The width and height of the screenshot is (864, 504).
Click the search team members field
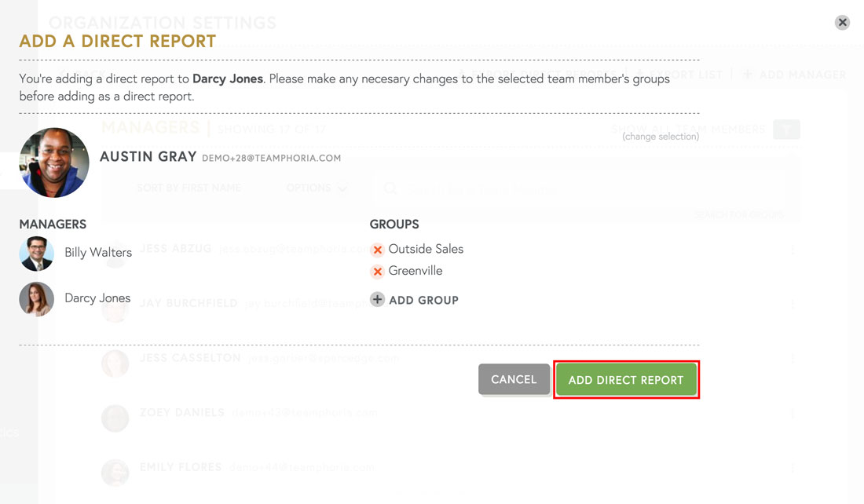click(581, 188)
